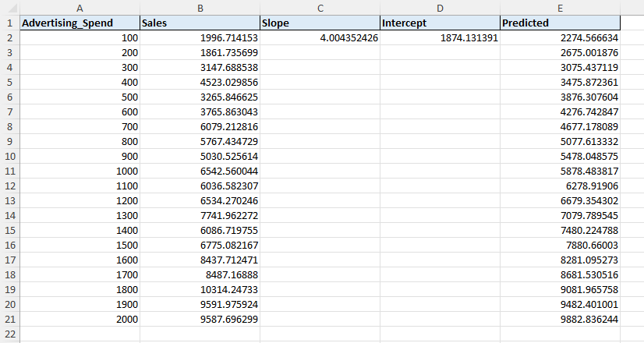Select row 16 header
This screenshot has height=343, width=644.
10,245
